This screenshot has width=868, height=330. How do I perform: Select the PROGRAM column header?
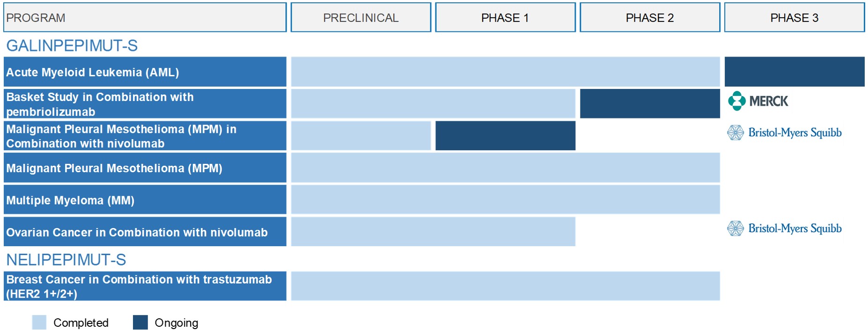pos(145,18)
